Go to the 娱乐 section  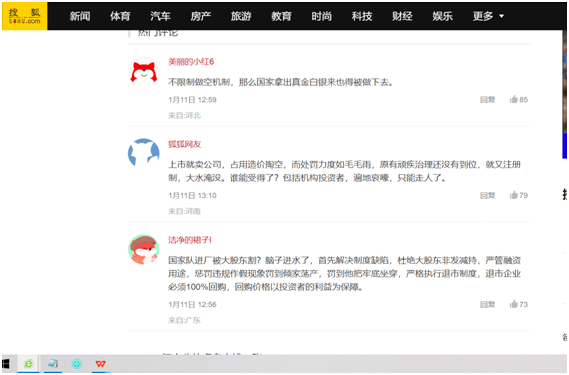[x=442, y=16]
